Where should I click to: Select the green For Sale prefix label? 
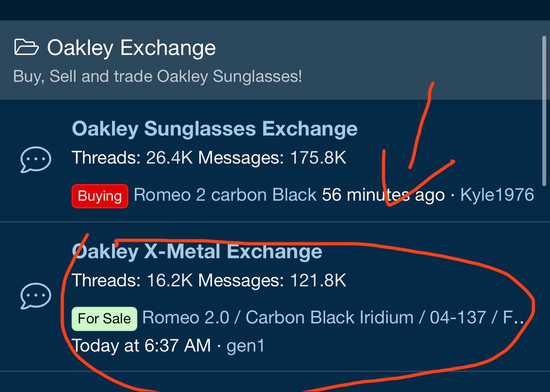coord(104,319)
